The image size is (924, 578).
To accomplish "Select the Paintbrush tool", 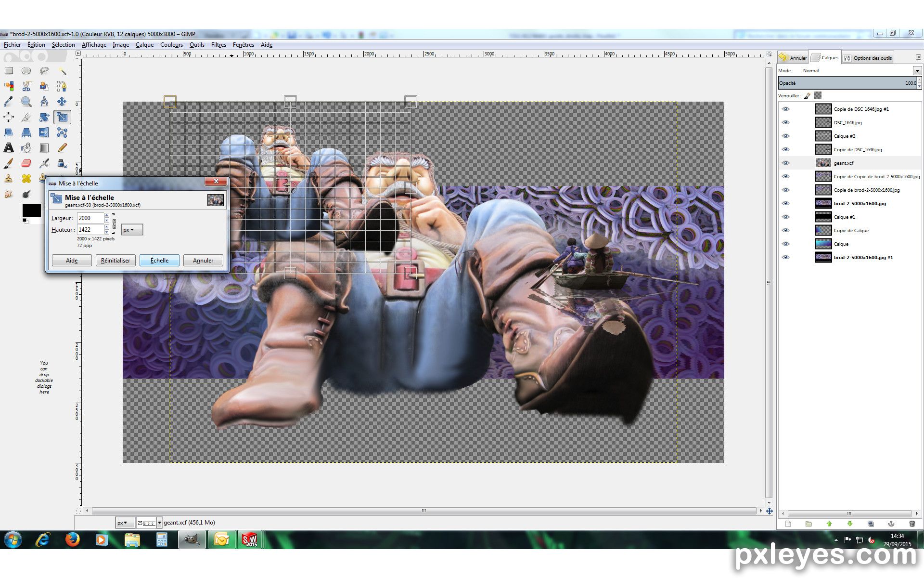I will coord(9,163).
